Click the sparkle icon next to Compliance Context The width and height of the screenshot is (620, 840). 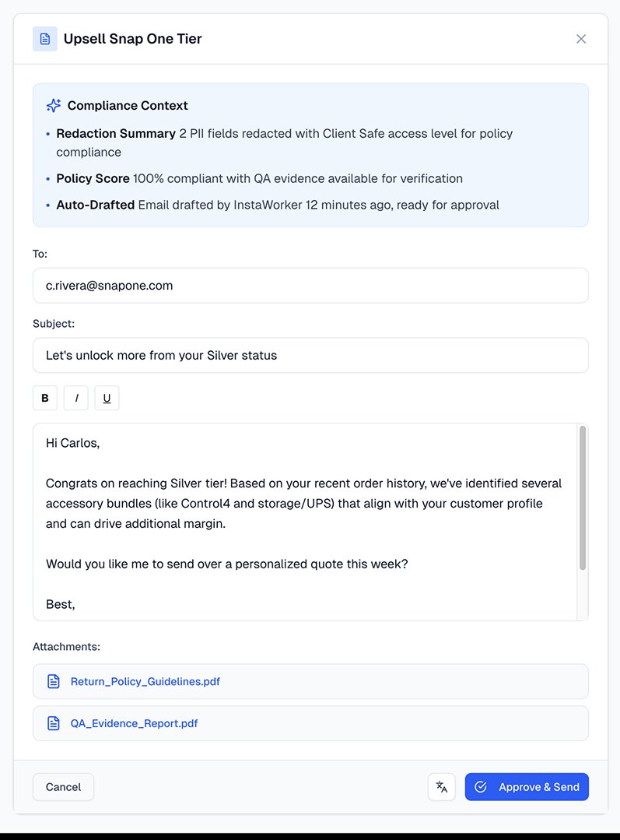pos(54,106)
